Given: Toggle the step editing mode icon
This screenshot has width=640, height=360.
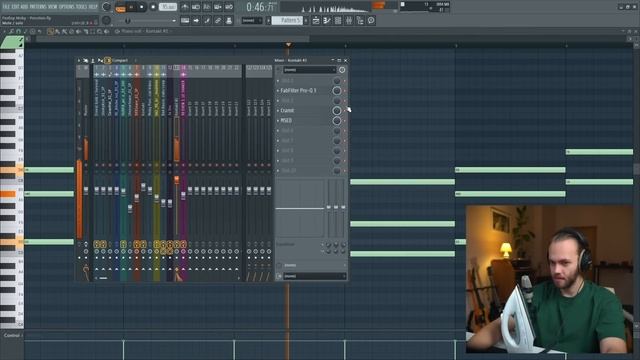Looking at the screenshot, I should tap(207, 20).
